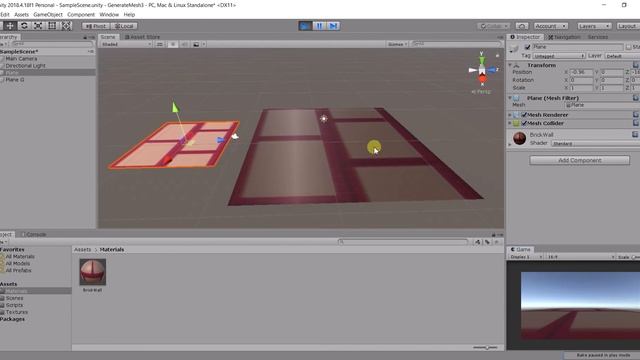Viewport: 640px width, 360px height.
Task: Open the Shader Standard dropdown
Action: coord(596,143)
